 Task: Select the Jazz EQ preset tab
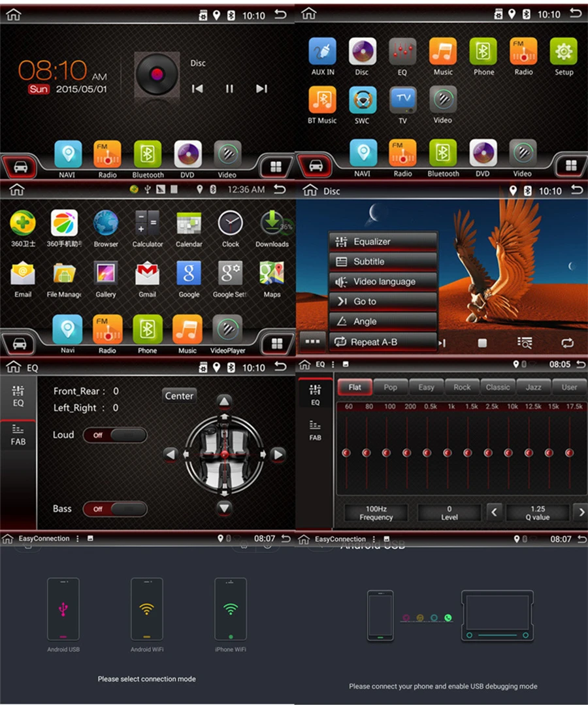point(534,387)
